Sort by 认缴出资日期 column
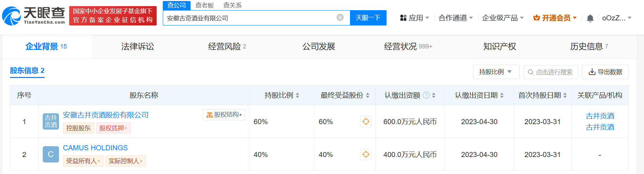Image resolution: width=644 pixels, height=174 pixels. (x=502, y=95)
